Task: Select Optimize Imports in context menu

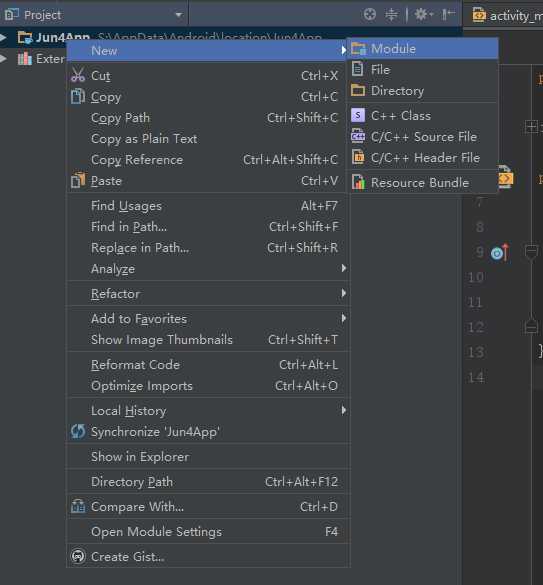Action: click(x=207, y=385)
